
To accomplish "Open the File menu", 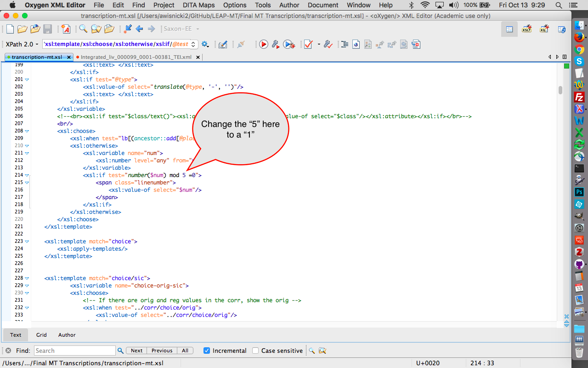I will pyautogui.click(x=98, y=5).
